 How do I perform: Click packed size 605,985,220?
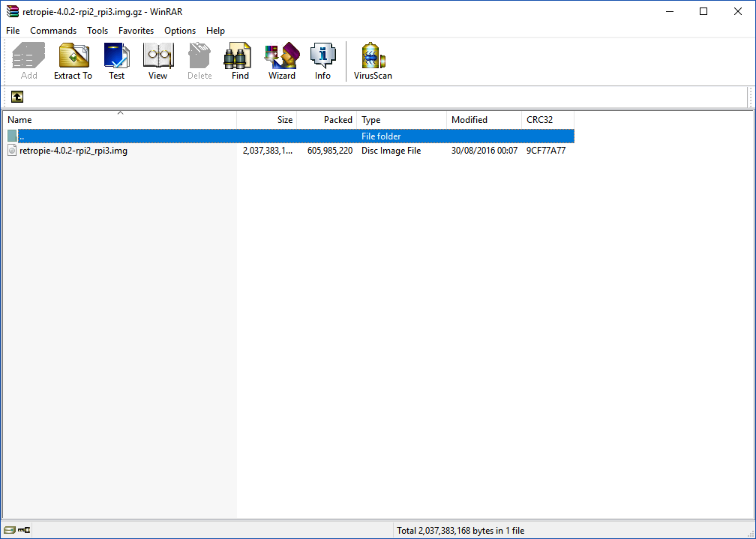point(330,151)
